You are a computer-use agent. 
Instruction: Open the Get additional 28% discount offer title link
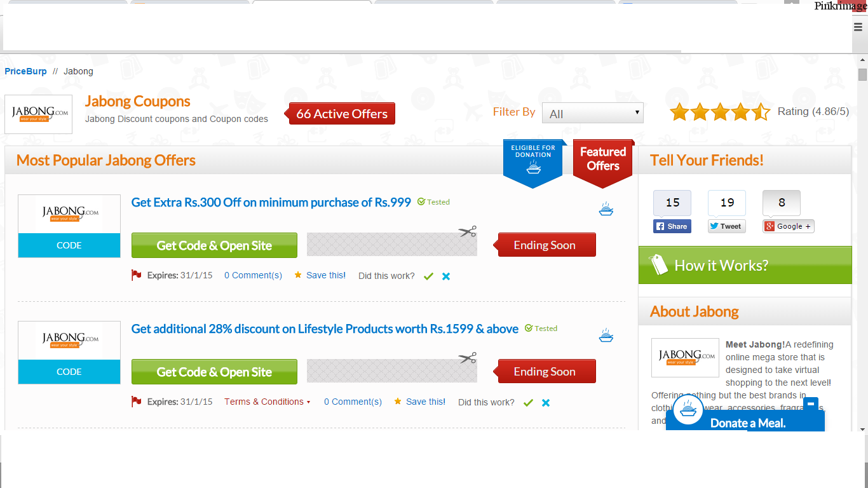pyautogui.click(x=325, y=329)
